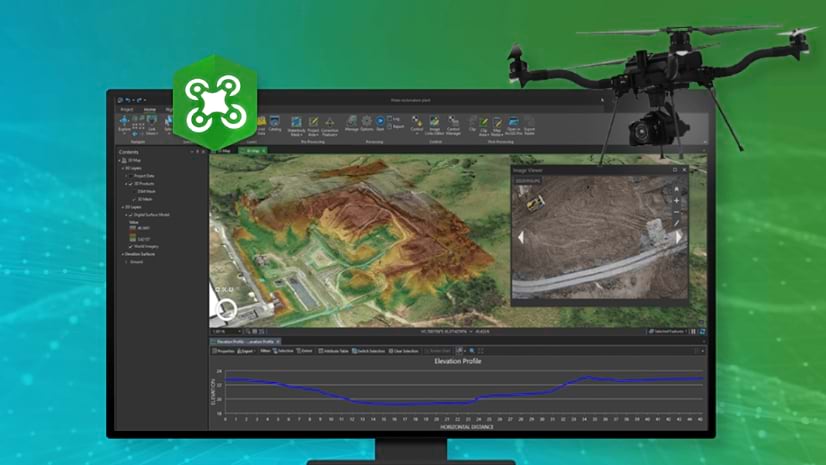Screen dimensions: 826x465
Task: Click the Redo icon in title bar
Action: [x=139, y=100]
